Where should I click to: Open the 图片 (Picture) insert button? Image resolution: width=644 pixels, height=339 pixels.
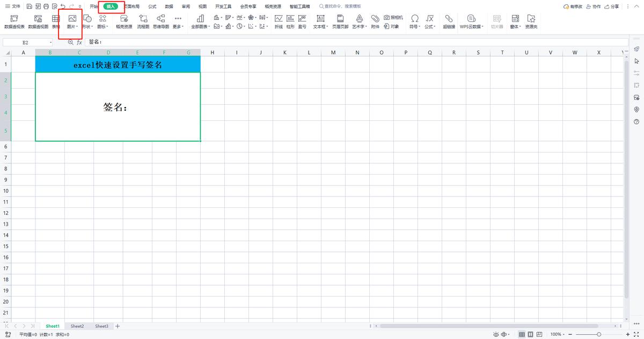point(71,21)
